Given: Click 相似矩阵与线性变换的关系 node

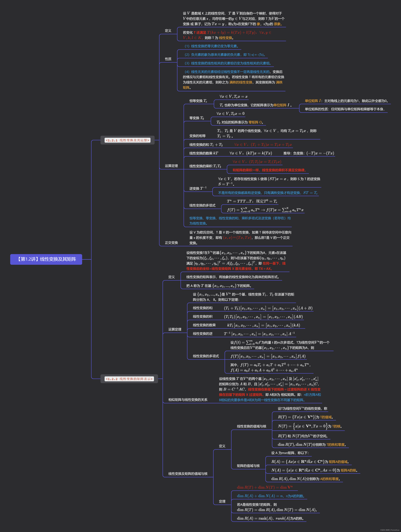Looking at the screenshot, I should click(x=188, y=400).
